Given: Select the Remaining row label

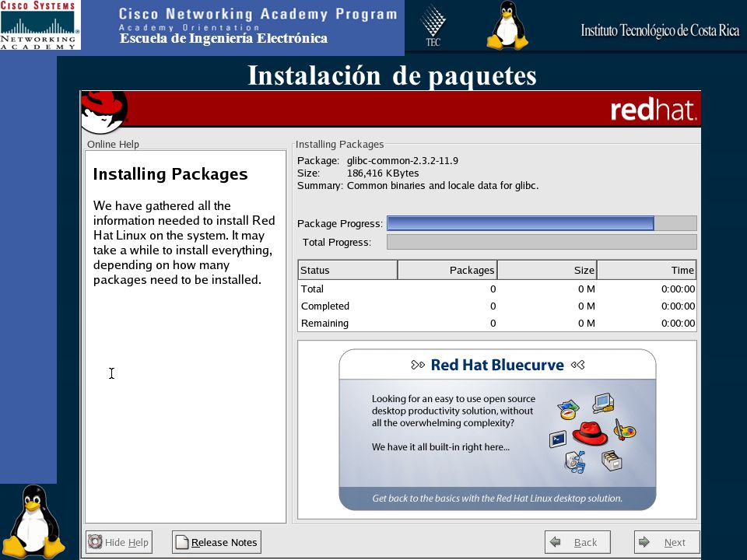Looking at the screenshot, I should coord(324,324).
